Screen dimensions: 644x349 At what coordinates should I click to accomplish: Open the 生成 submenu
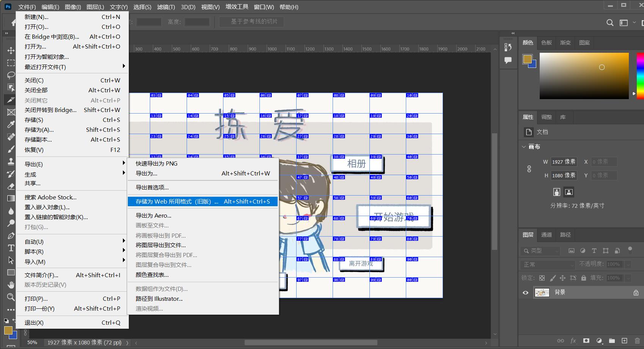click(x=72, y=174)
